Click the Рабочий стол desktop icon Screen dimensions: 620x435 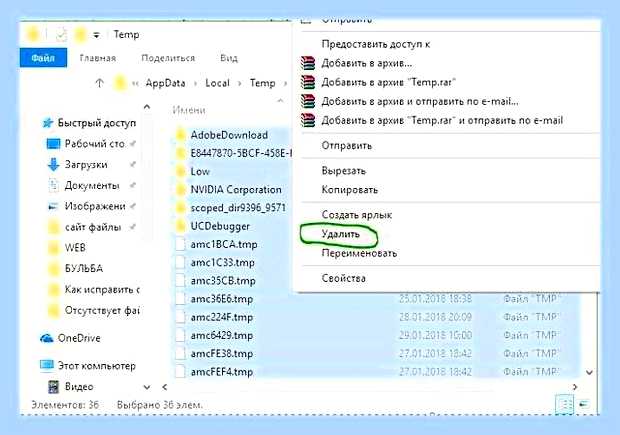(x=53, y=144)
